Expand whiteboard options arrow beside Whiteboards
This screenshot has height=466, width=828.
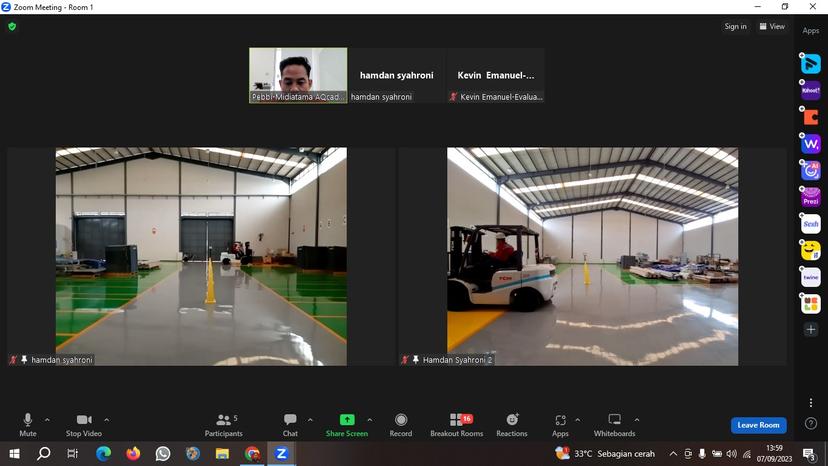point(637,420)
